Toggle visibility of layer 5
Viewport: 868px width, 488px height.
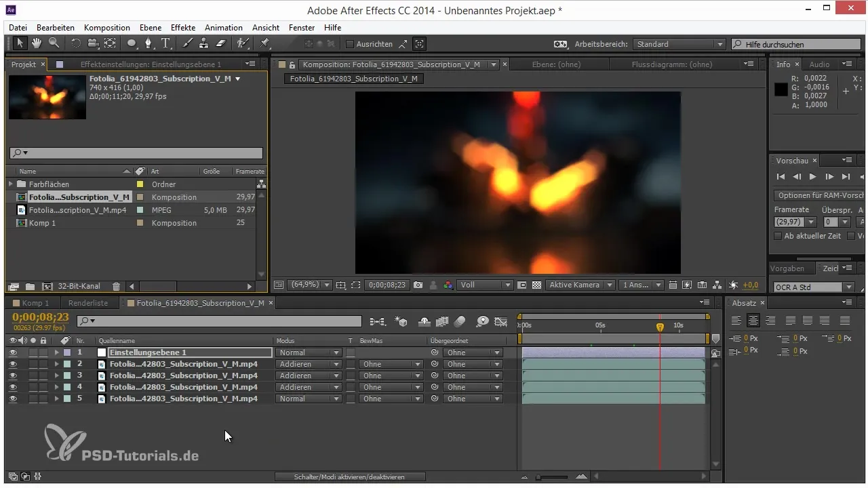point(12,399)
